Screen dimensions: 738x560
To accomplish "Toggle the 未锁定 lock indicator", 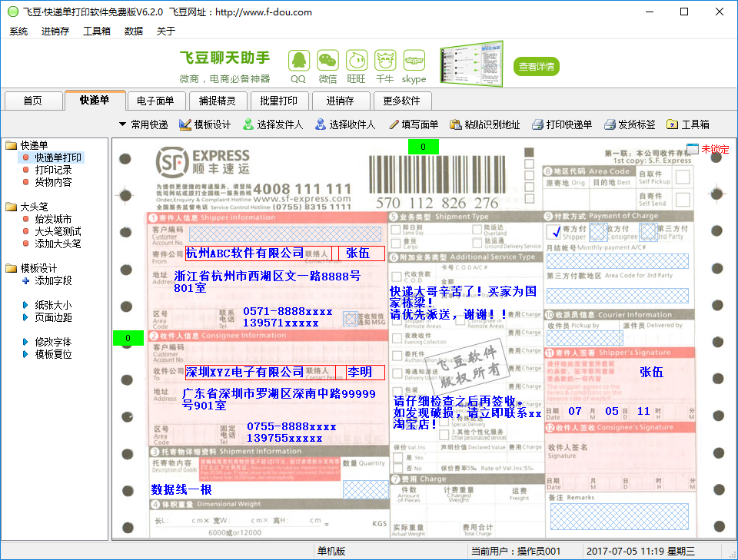I will [x=708, y=150].
